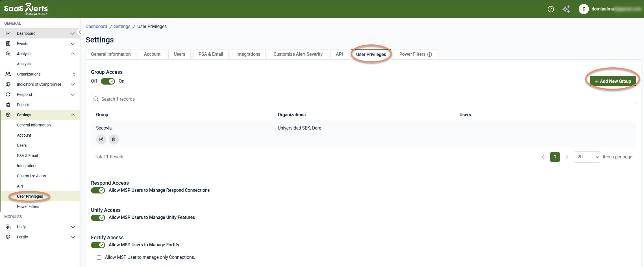Click the Respond refresh icon in sidebar

coord(8,94)
